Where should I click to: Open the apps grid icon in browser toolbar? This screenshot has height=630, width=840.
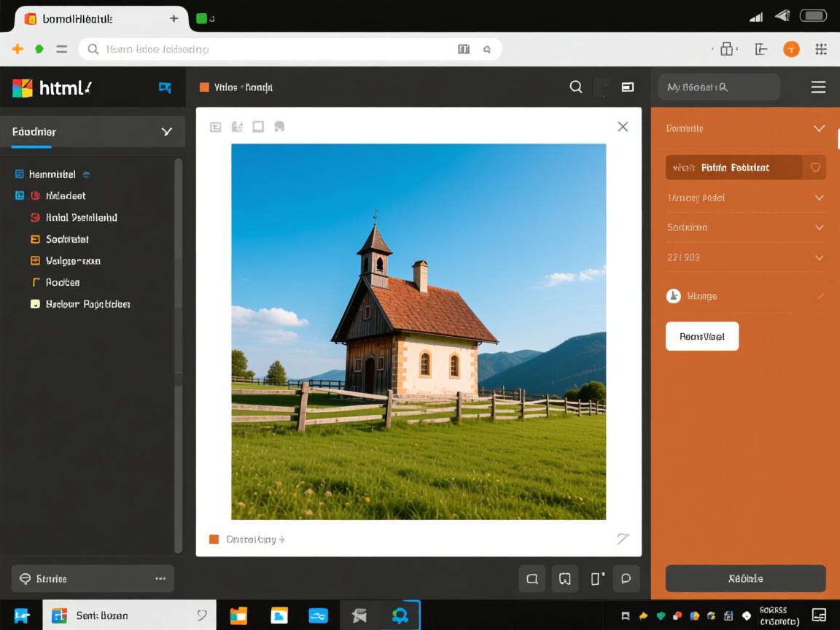coord(821,49)
